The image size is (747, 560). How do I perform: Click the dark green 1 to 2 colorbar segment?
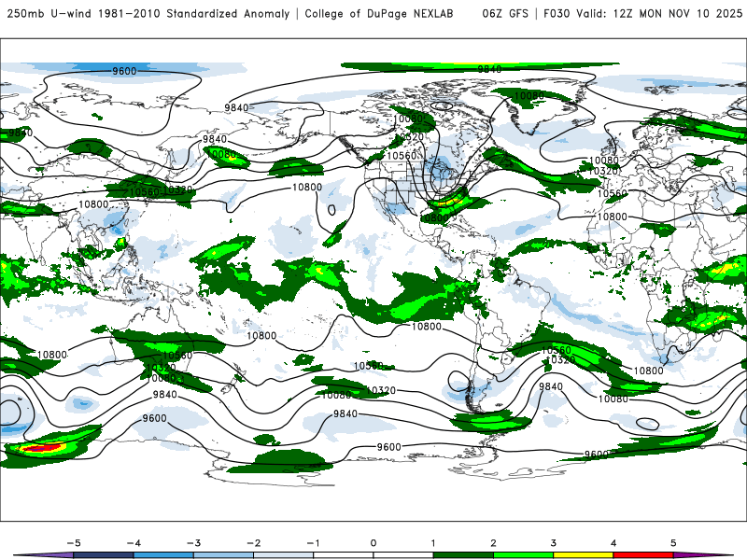[x=463, y=555]
